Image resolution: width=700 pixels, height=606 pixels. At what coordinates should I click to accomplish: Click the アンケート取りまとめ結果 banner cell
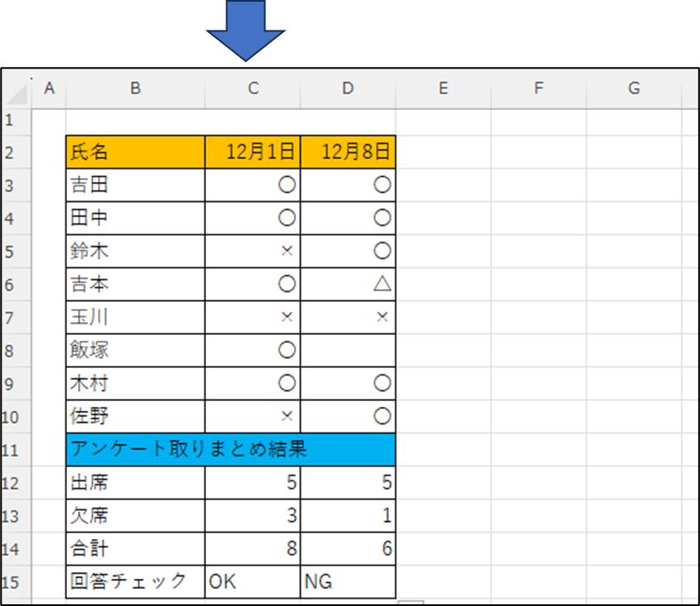click(x=231, y=449)
